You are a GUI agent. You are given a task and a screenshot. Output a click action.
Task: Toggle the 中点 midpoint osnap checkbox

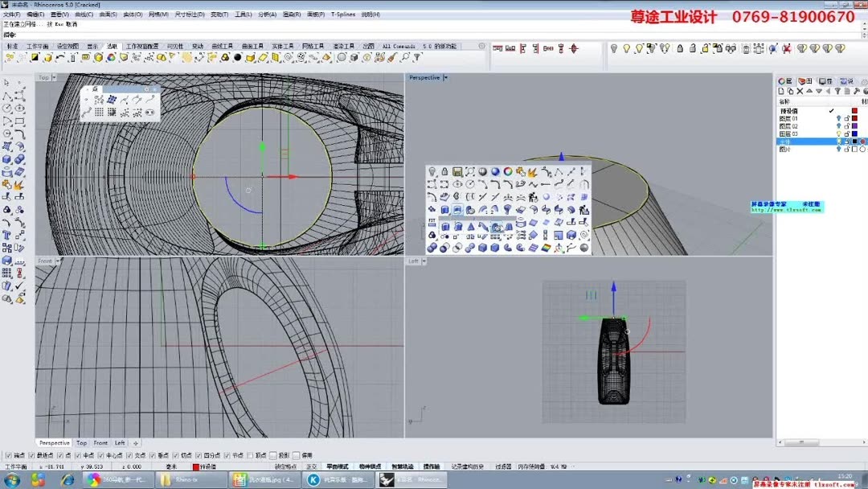[79, 455]
